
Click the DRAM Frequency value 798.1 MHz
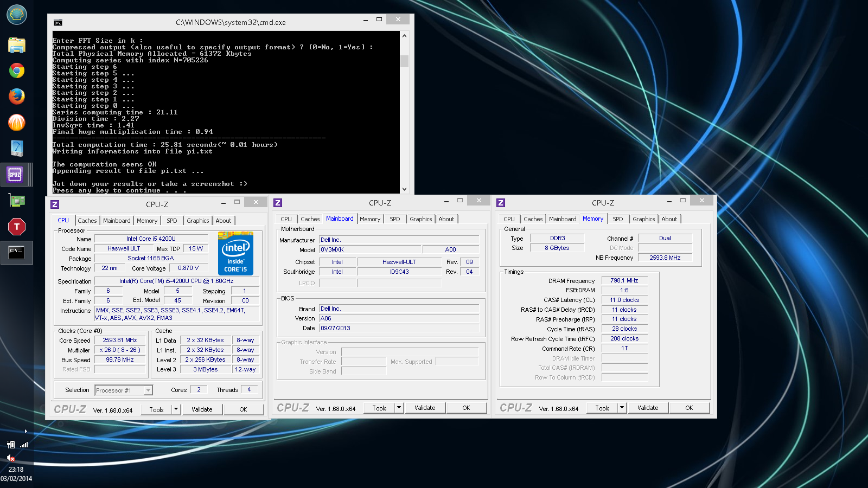624,281
